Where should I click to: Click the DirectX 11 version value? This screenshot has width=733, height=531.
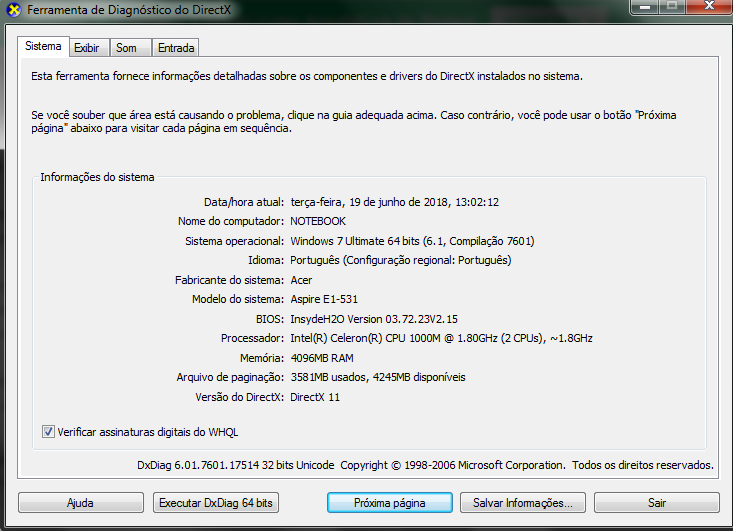click(315, 397)
